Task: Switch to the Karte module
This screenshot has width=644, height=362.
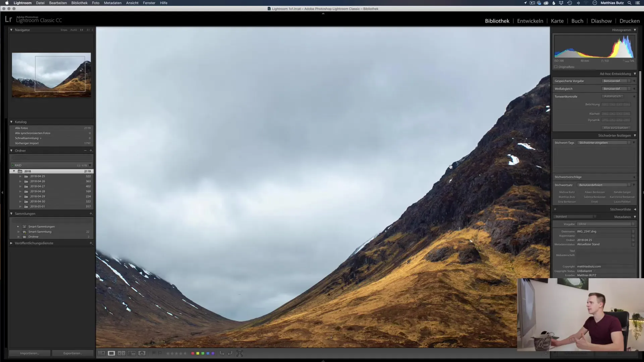Action: (x=557, y=21)
